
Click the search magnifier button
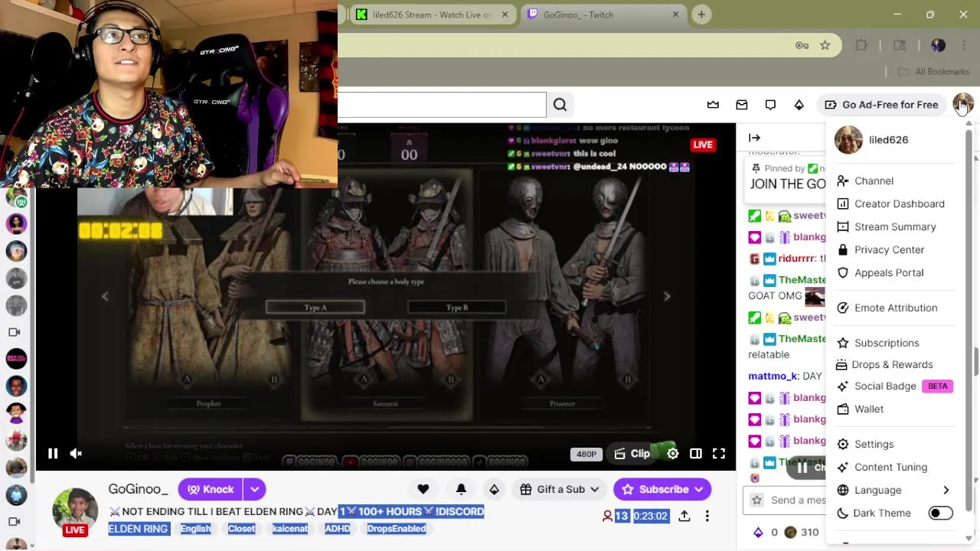560,105
